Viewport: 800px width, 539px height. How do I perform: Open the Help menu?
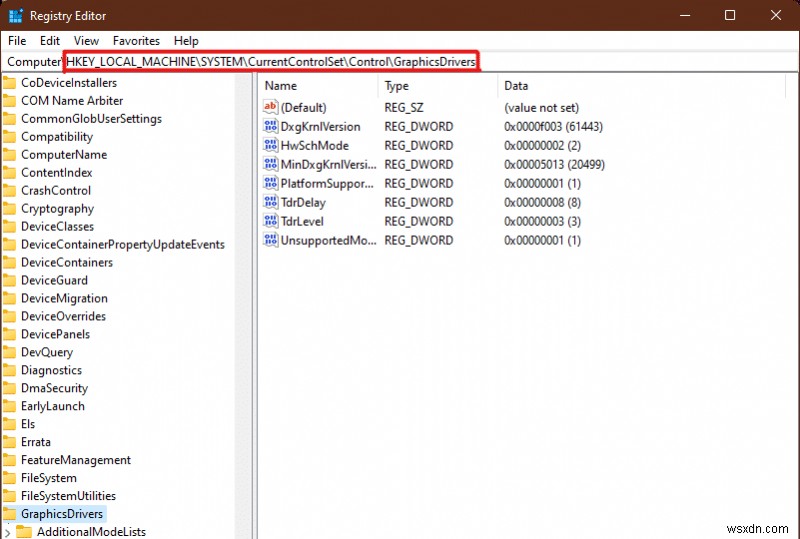click(186, 41)
